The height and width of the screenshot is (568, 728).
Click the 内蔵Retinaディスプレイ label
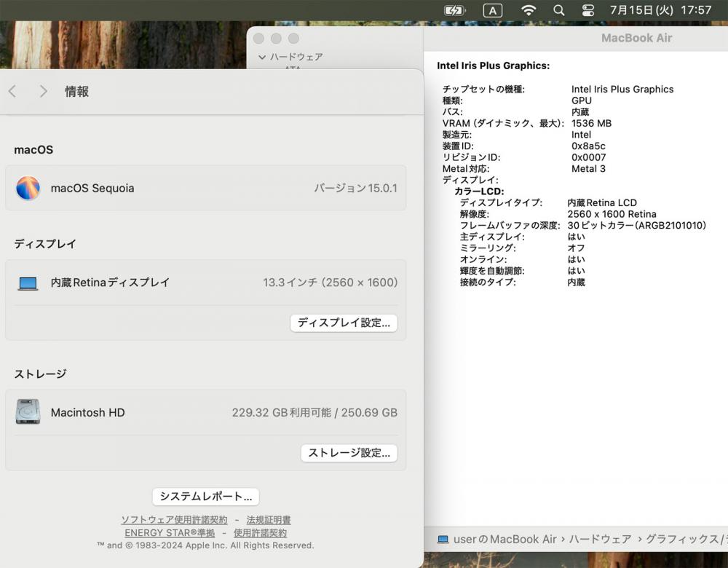point(110,283)
